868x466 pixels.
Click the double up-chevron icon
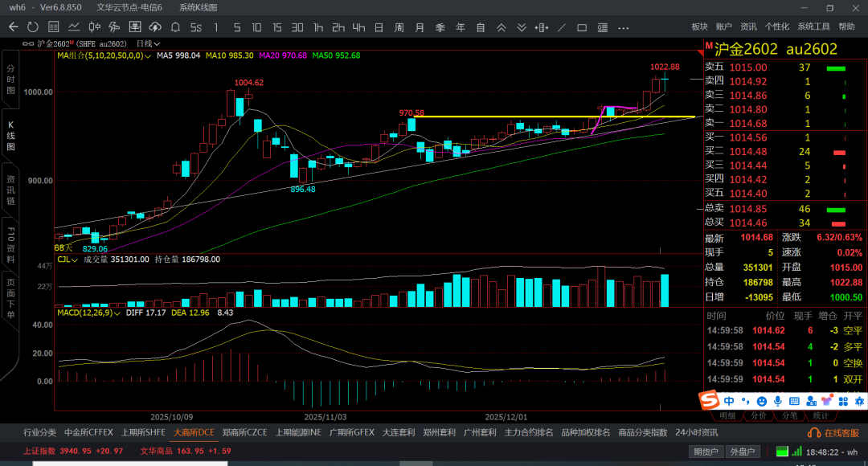click(x=502, y=27)
